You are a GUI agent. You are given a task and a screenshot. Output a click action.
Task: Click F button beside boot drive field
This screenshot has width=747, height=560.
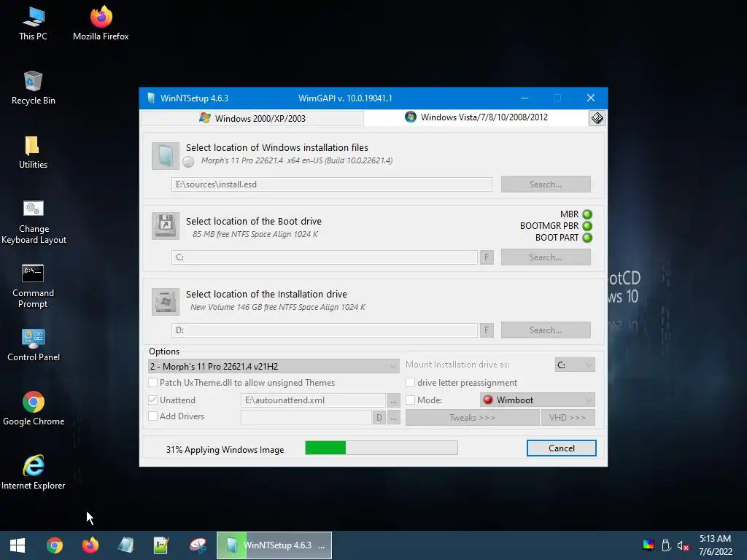(487, 257)
